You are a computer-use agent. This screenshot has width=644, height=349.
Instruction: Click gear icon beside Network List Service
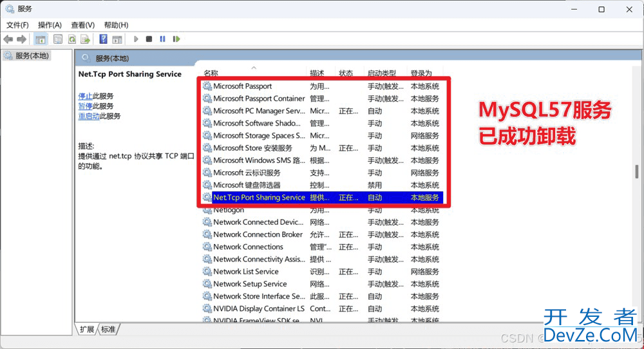pyautogui.click(x=207, y=271)
